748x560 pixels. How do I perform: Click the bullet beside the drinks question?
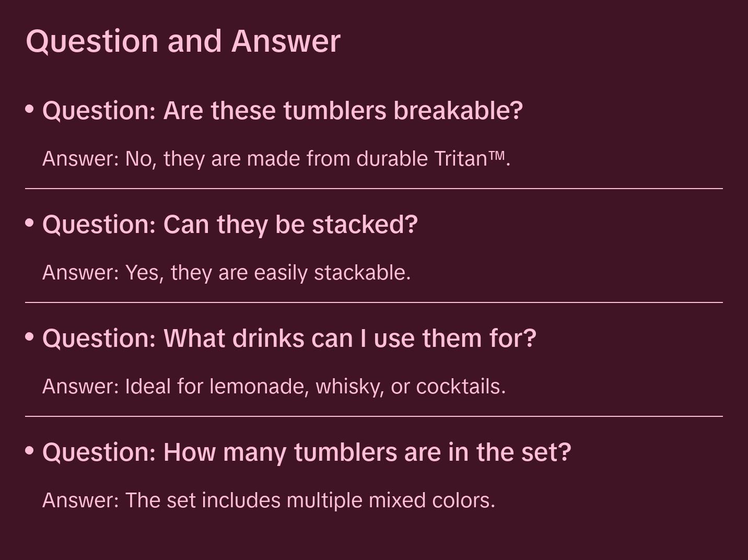30,337
